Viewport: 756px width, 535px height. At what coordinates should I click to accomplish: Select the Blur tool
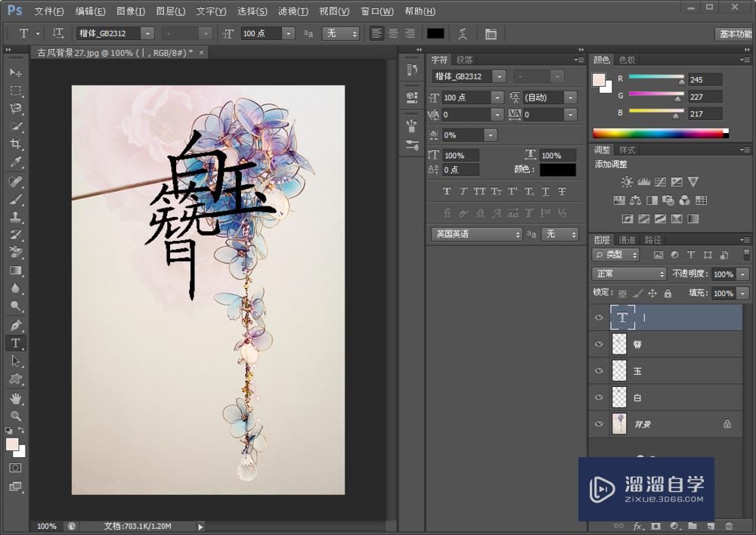coord(15,288)
